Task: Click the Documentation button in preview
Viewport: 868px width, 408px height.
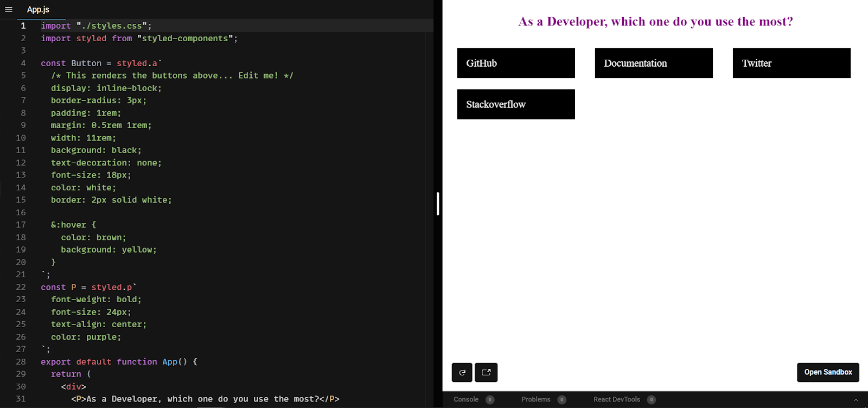Action: point(654,63)
